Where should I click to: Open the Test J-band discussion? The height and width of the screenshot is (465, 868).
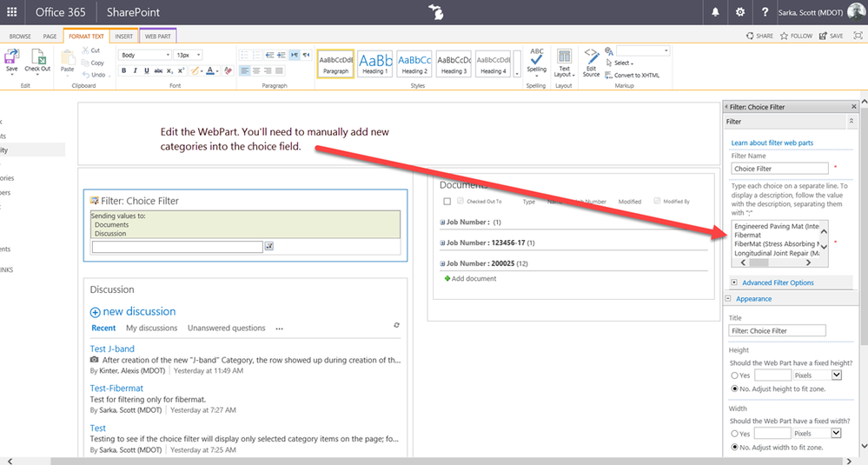112,349
